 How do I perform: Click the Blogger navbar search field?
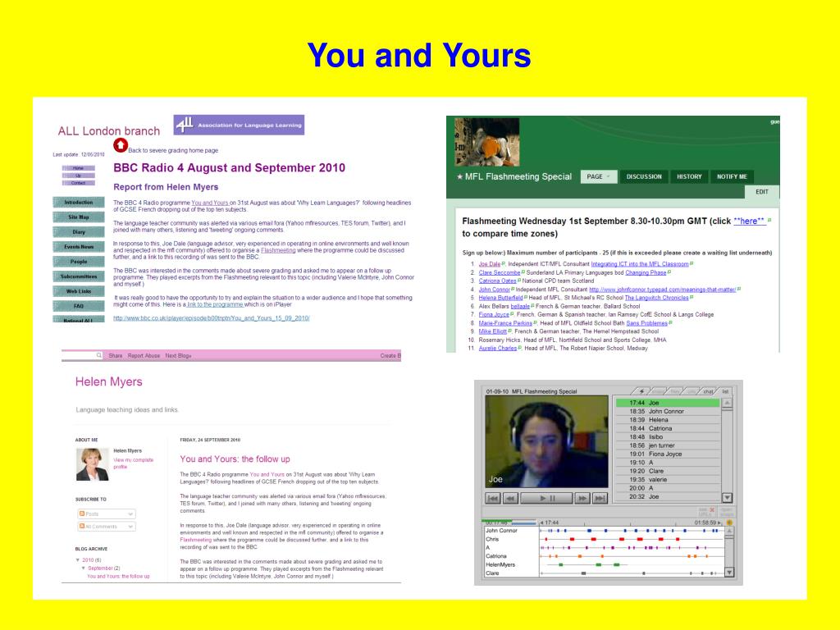click(82, 355)
